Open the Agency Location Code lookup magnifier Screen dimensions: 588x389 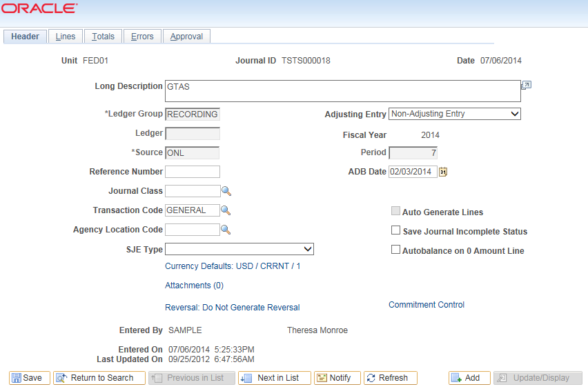226,230
